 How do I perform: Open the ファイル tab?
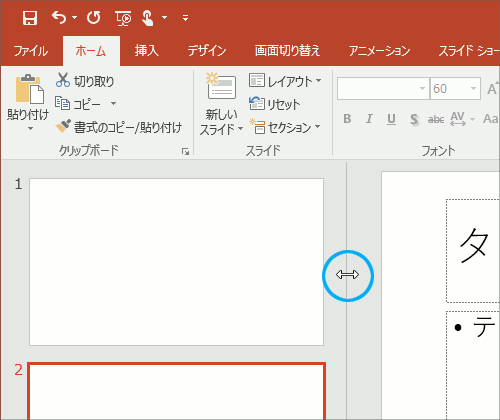click(x=31, y=51)
